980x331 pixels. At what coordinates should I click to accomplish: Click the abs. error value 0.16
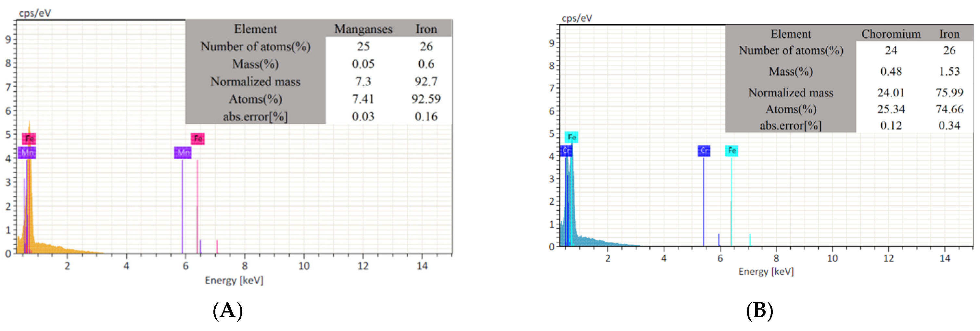(x=426, y=117)
